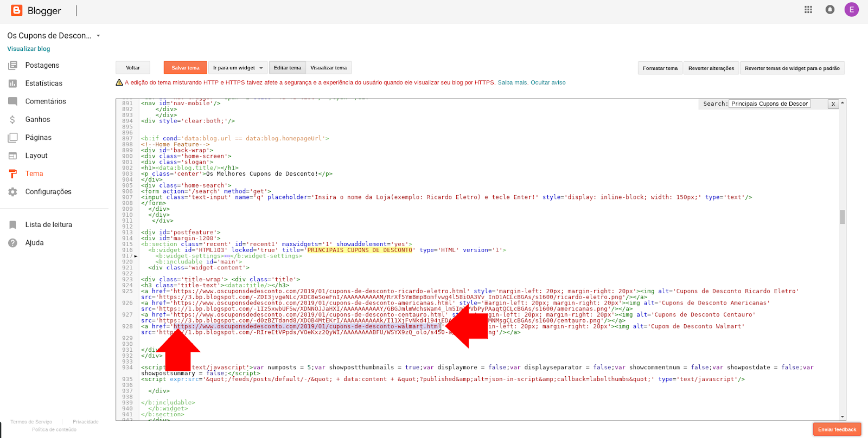Open the Google apps grid
Viewport: 868px width, 438px height.
click(x=808, y=10)
